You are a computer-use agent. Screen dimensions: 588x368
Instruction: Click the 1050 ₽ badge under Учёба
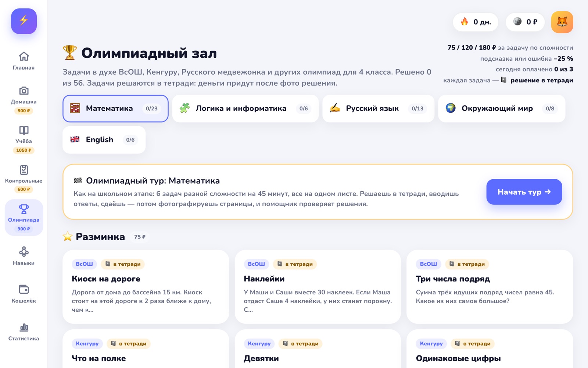click(x=24, y=150)
